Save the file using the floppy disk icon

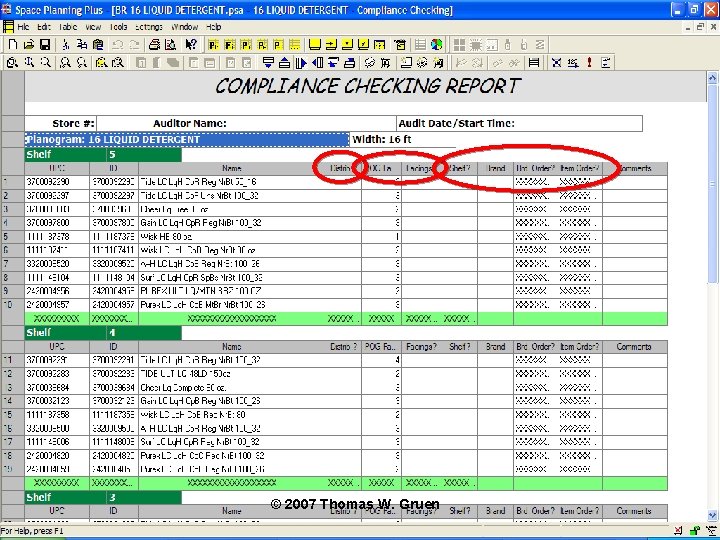tap(45, 45)
